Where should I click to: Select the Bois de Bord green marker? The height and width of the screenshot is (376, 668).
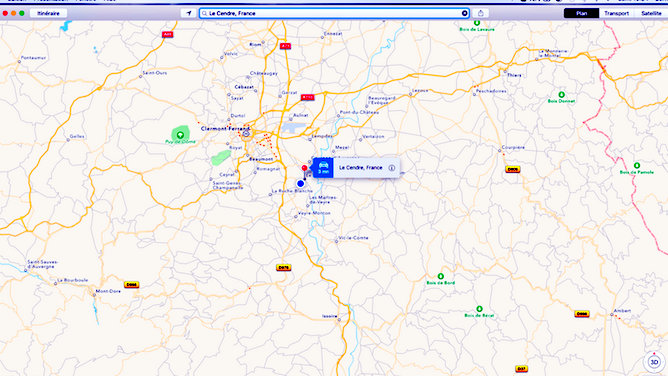(x=441, y=276)
